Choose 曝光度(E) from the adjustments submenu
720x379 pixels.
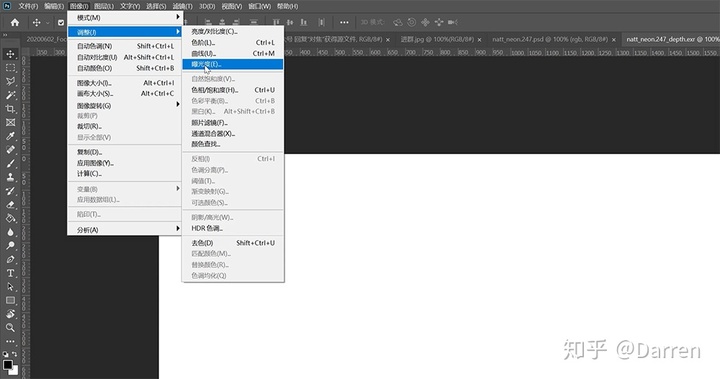233,64
